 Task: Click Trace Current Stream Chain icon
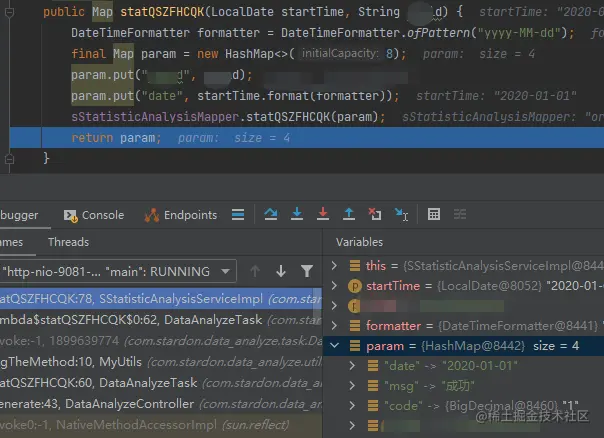point(460,214)
